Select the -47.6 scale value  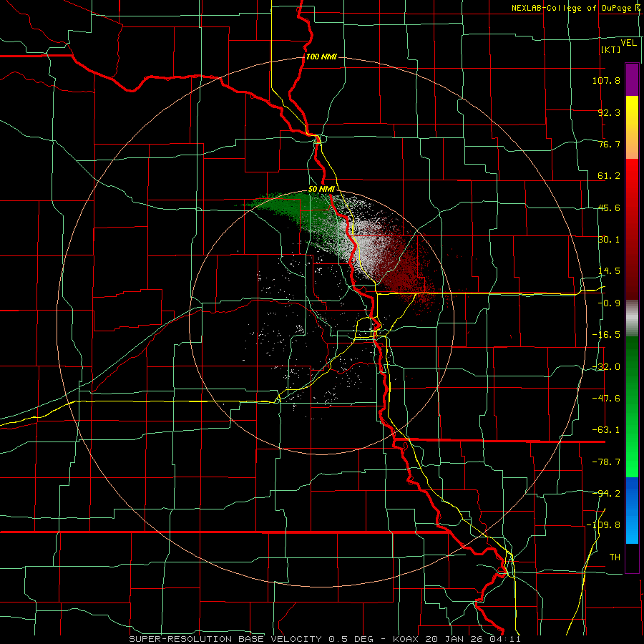click(x=606, y=399)
